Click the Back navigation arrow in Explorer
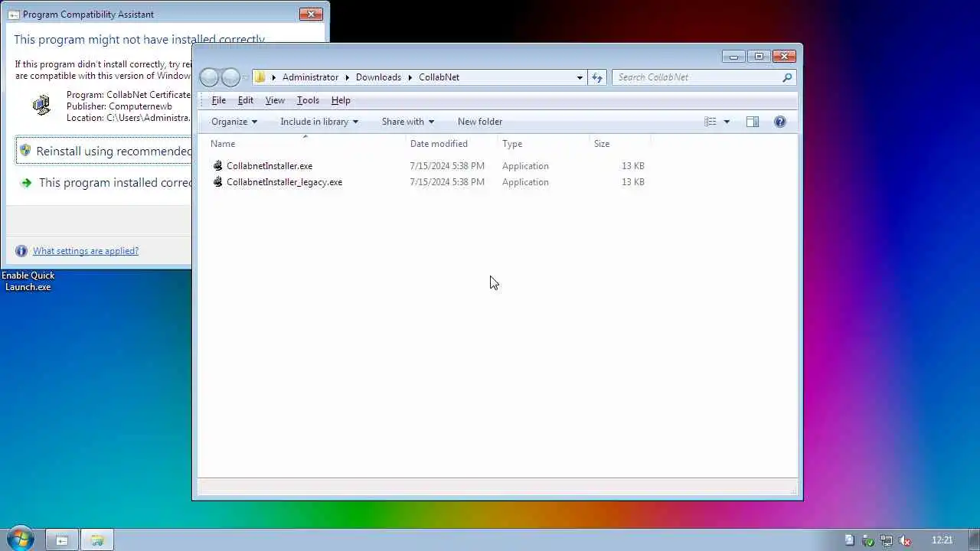 [x=209, y=77]
